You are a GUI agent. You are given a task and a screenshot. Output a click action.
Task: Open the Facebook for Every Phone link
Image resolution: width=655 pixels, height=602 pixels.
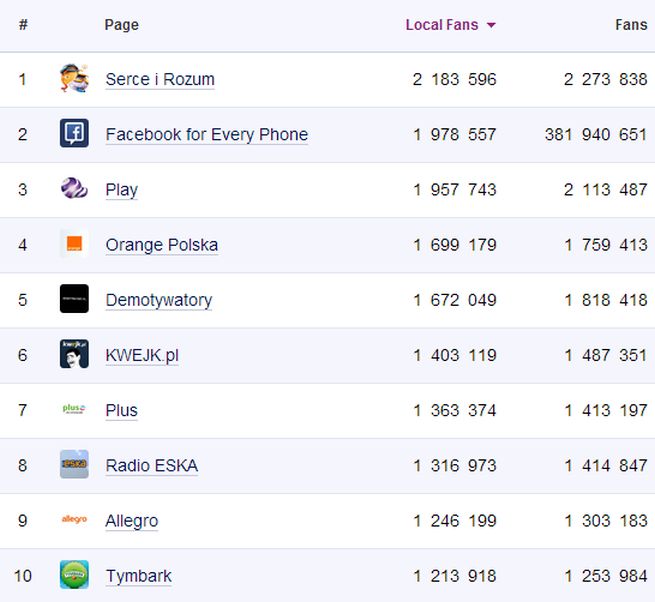206,135
